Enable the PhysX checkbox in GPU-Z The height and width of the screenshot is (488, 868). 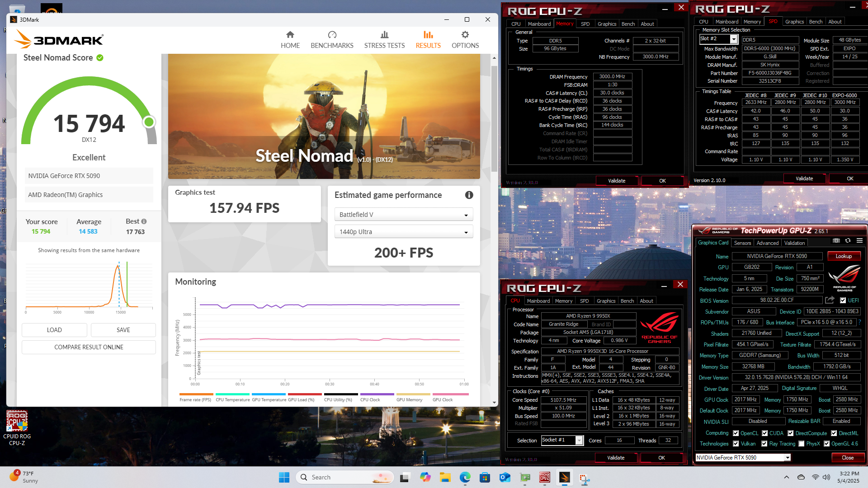coord(802,443)
